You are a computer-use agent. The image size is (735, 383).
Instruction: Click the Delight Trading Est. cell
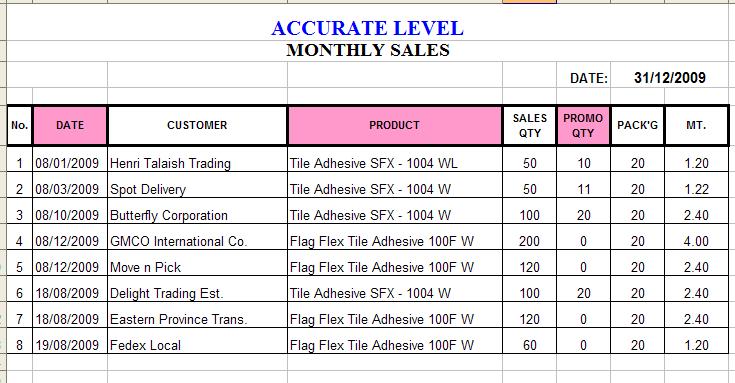(197, 293)
